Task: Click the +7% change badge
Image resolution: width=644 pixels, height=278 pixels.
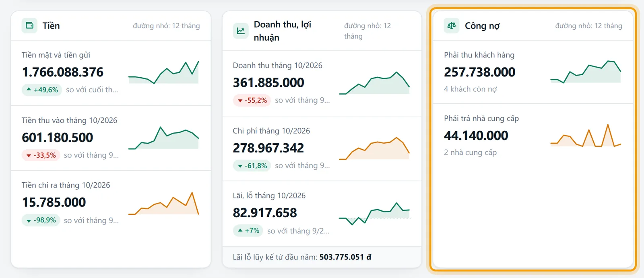Action: pyautogui.click(x=248, y=231)
